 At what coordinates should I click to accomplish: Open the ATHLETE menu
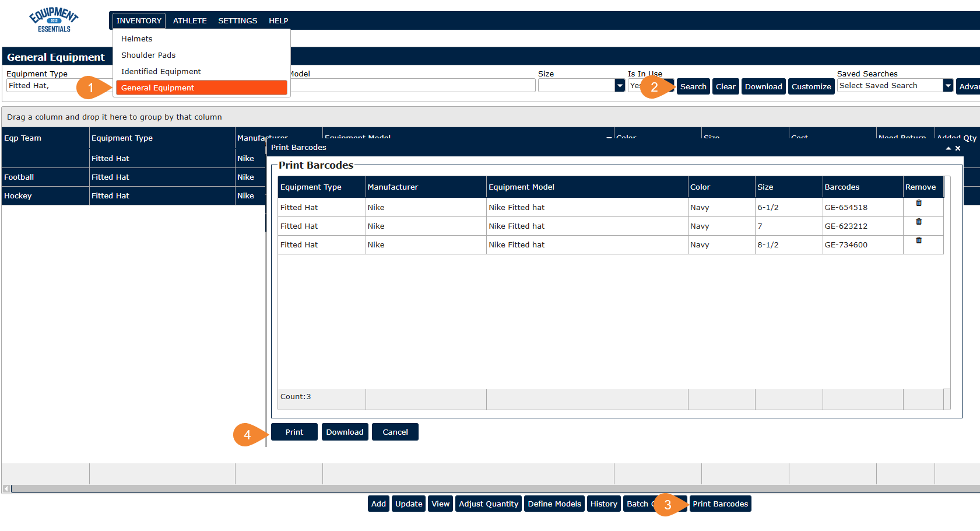(190, 20)
